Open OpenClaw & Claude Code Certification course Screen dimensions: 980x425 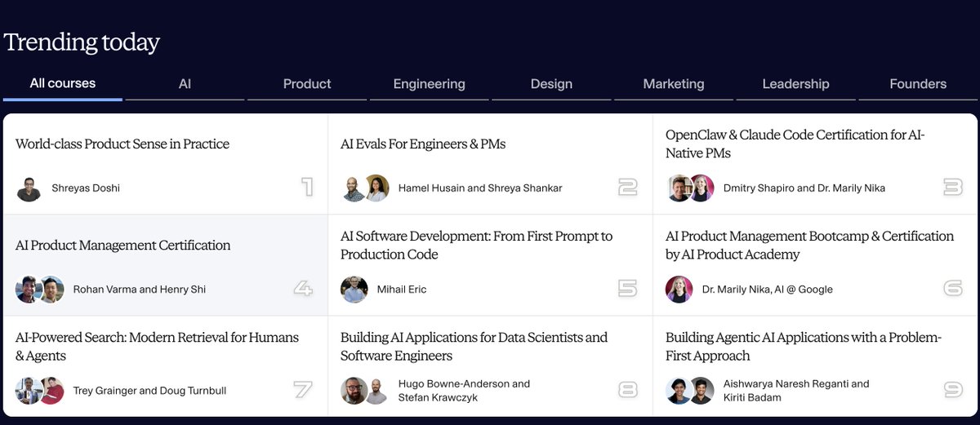pyautogui.click(x=795, y=144)
